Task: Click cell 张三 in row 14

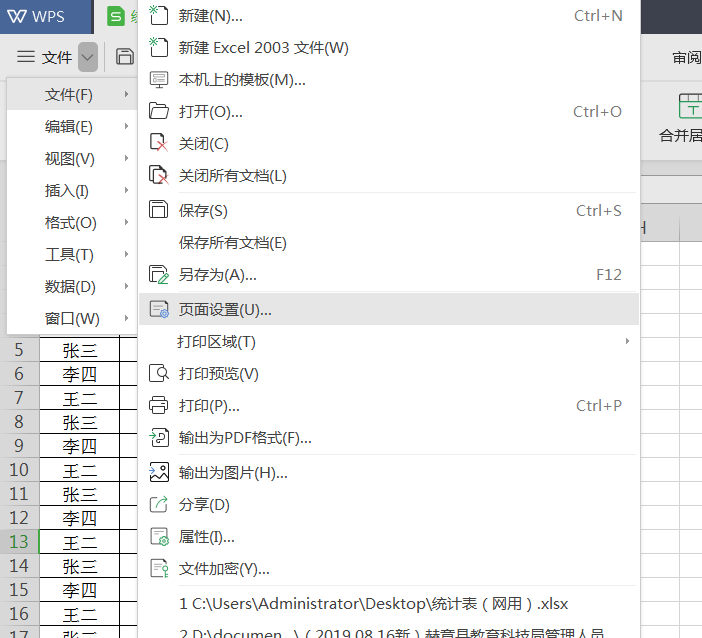Action: 80,566
